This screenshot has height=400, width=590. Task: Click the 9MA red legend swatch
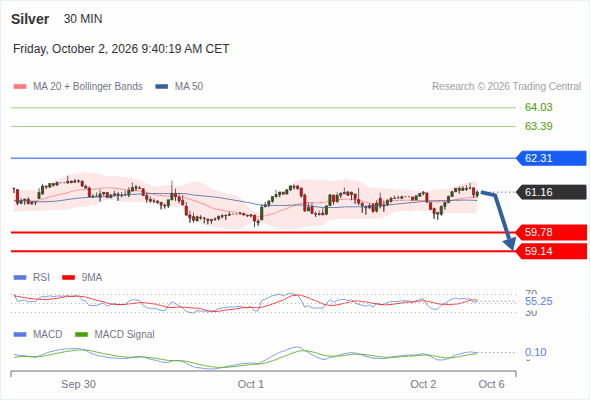[68, 278]
